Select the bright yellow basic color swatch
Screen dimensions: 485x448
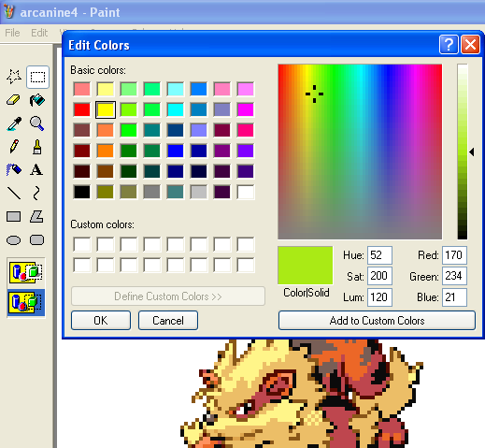coord(106,109)
